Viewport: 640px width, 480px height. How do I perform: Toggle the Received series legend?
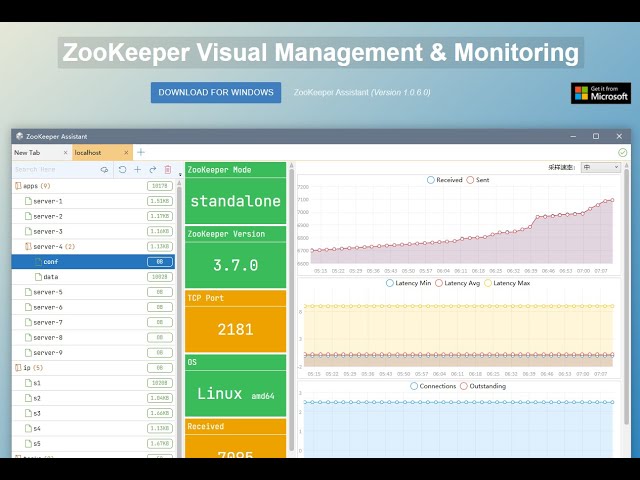coord(444,180)
